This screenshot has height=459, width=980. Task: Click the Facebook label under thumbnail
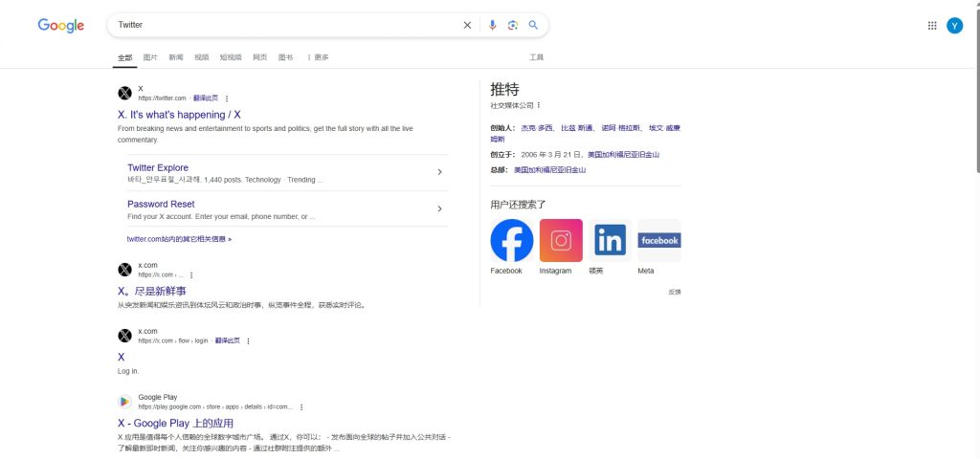[x=506, y=271]
